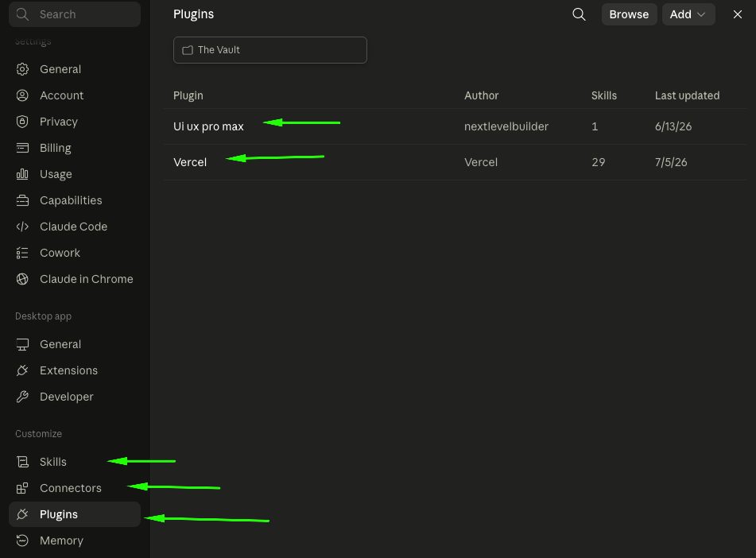Click the nextlevelbuilder author cell
This screenshot has width=756, height=558.
tap(506, 126)
